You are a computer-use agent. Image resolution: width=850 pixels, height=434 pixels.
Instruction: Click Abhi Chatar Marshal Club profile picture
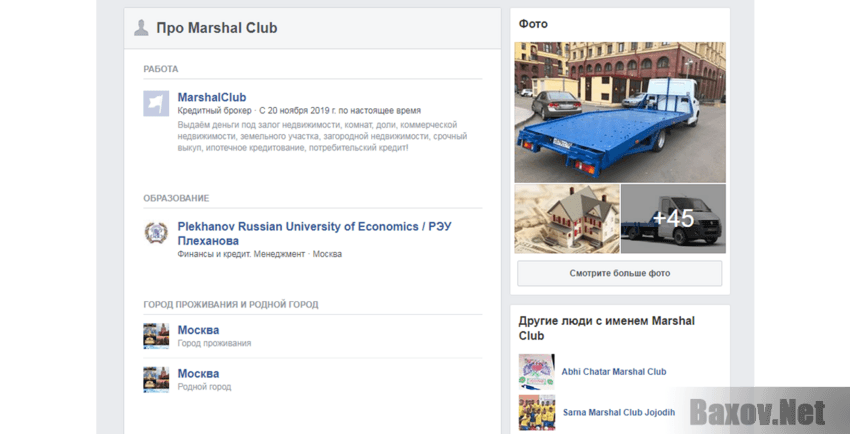pyautogui.click(x=537, y=372)
